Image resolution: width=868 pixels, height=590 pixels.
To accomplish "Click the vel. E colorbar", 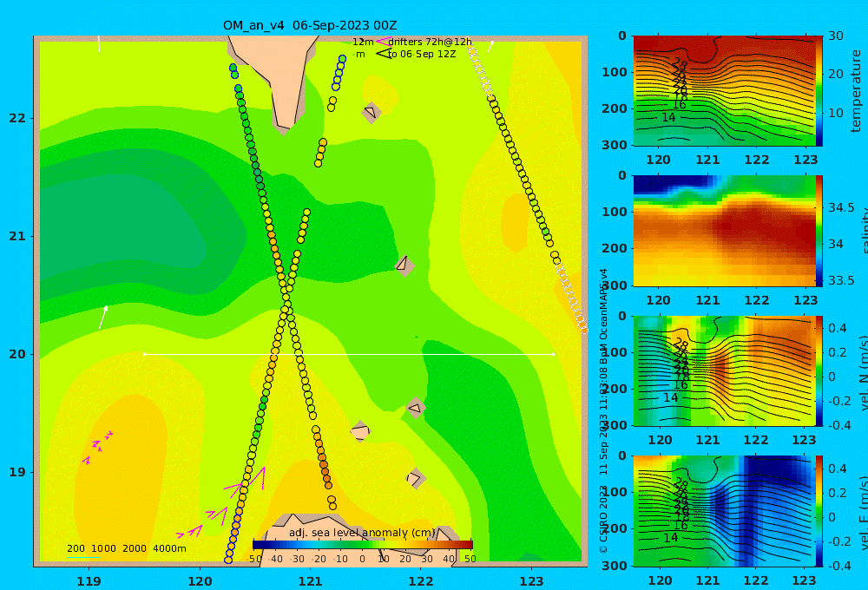I will (x=819, y=511).
